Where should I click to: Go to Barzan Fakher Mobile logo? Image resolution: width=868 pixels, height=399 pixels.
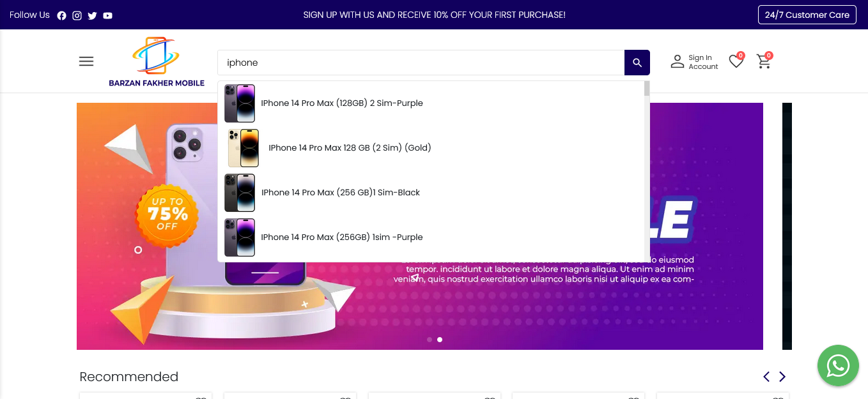click(x=157, y=61)
